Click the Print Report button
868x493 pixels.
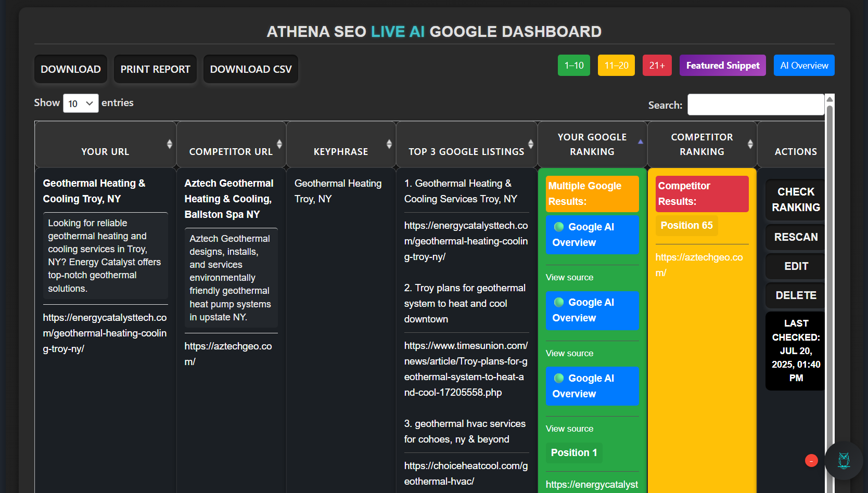pyautogui.click(x=155, y=69)
